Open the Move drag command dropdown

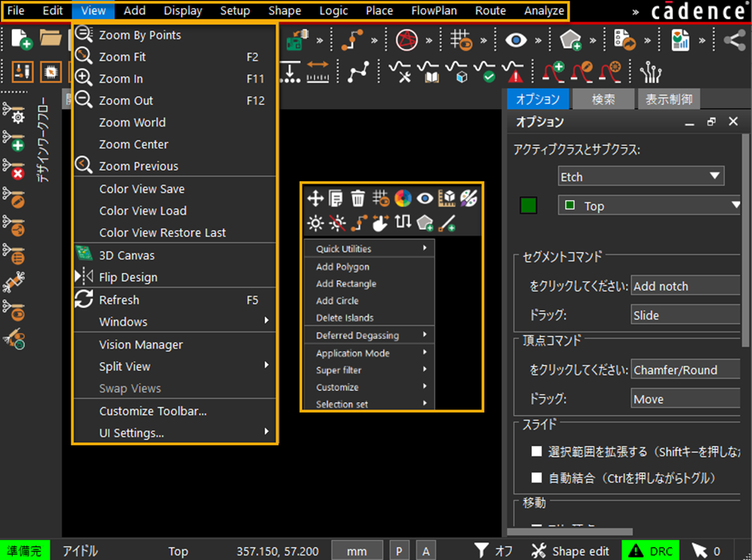click(686, 399)
